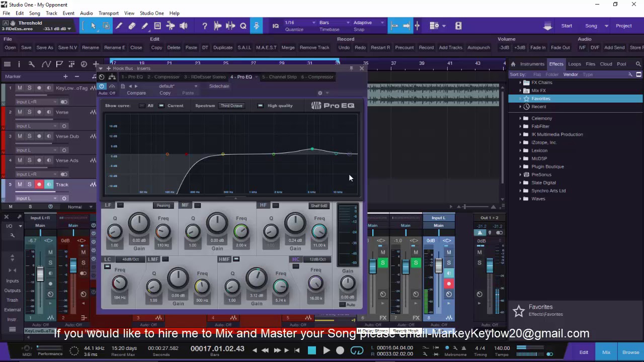
Task: Click the browser search magnifier icon
Action: pyautogui.click(x=638, y=64)
